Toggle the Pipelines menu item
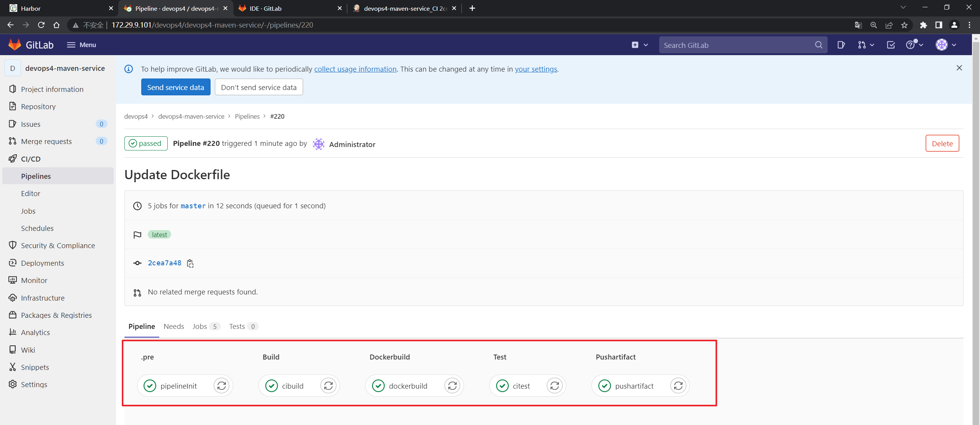 click(x=36, y=176)
